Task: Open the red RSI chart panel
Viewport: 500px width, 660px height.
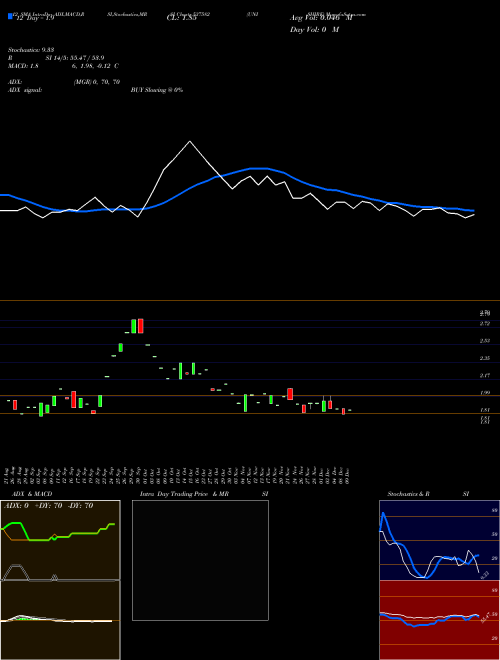Action: click(439, 620)
